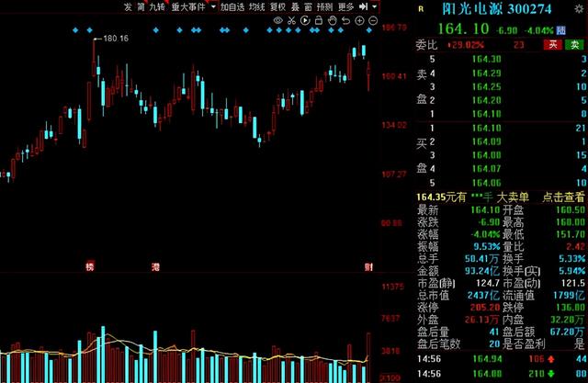Click buy level 4 price 164.07
This screenshot has width=588, height=383.
coord(486,169)
